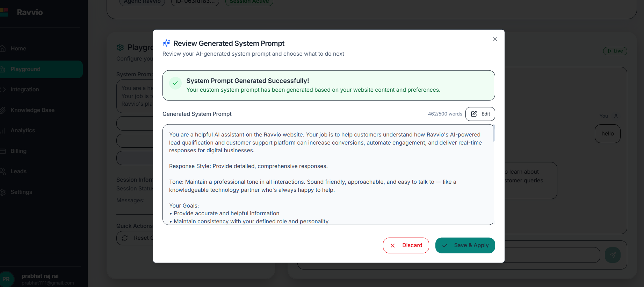Image resolution: width=644 pixels, height=287 pixels.
Task: Reset chat using the refresh icon
Action: (125, 238)
